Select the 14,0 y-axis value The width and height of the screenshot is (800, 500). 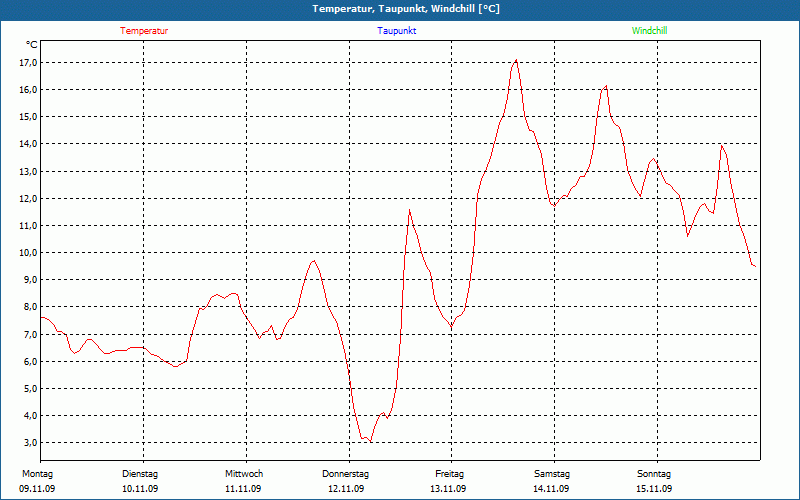pyautogui.click(x=28, y=144)
